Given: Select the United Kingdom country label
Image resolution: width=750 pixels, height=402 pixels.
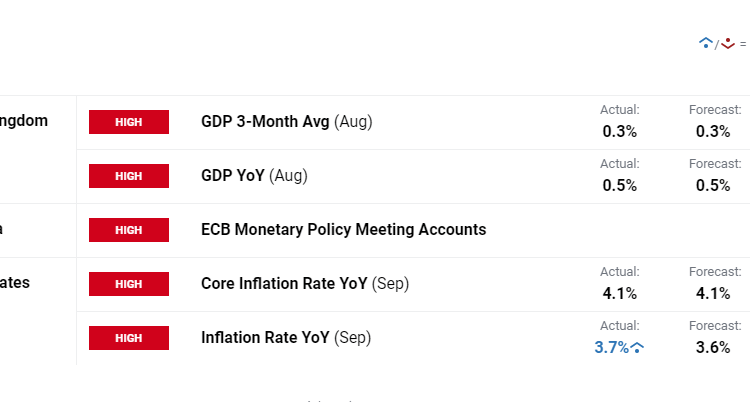Looking at the screenshot, I should [24, 121].
